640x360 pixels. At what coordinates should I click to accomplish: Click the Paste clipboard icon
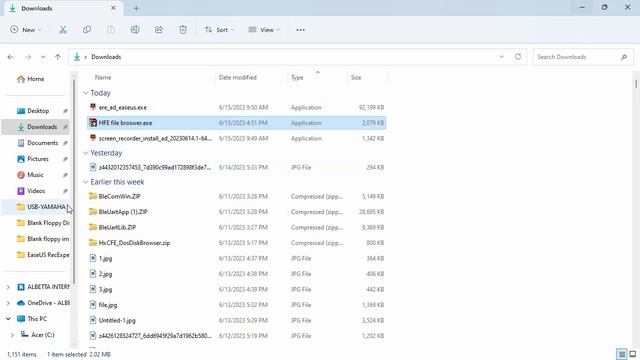[111, 30]
